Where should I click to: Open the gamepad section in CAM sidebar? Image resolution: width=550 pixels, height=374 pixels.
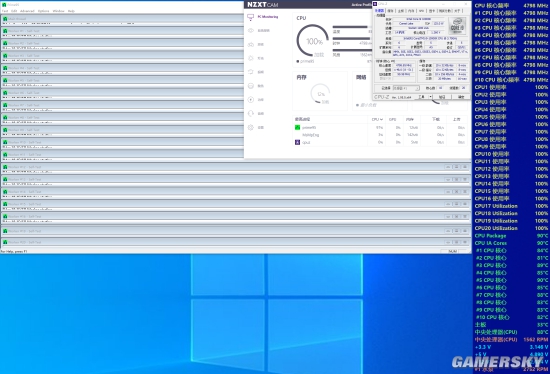coord(251,45)
